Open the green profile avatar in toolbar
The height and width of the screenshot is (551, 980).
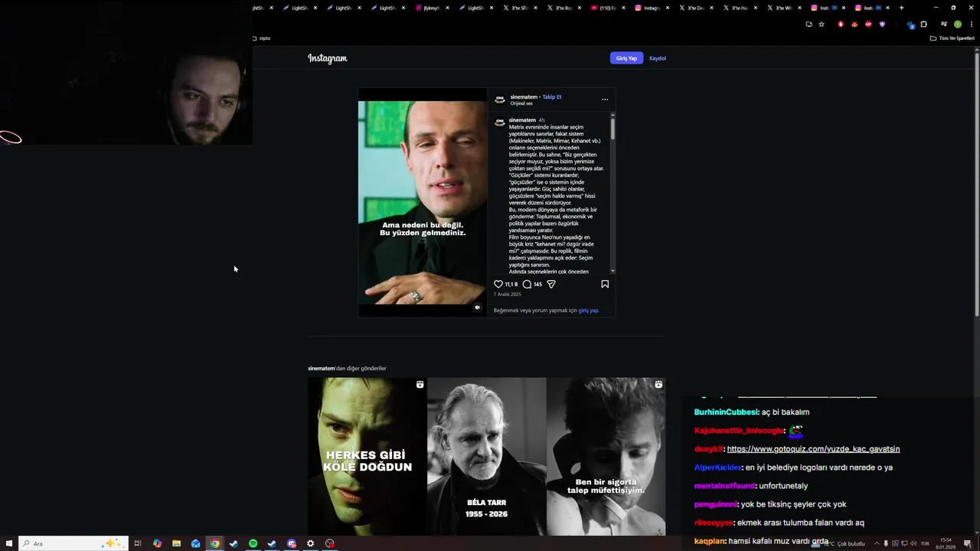point(958,24)
